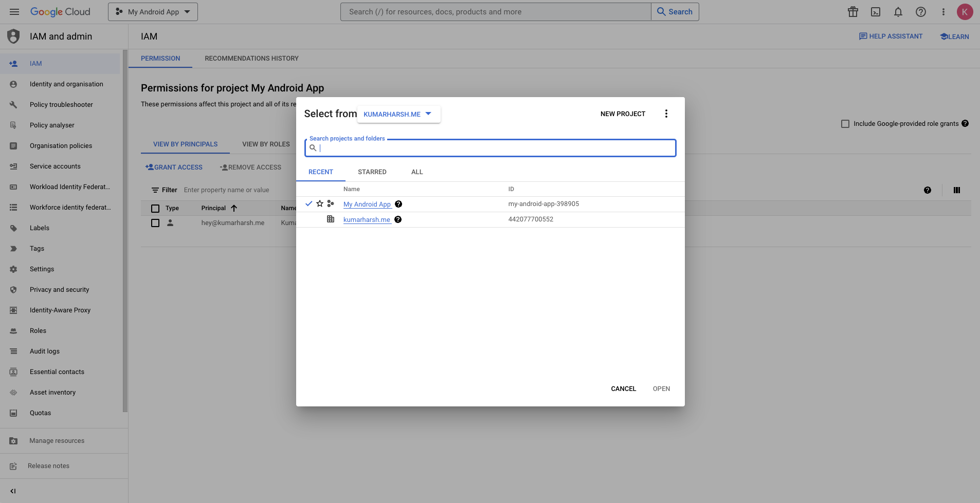Open the RECOMMENDATIONS HISTORY tab

tap(251, 58)
